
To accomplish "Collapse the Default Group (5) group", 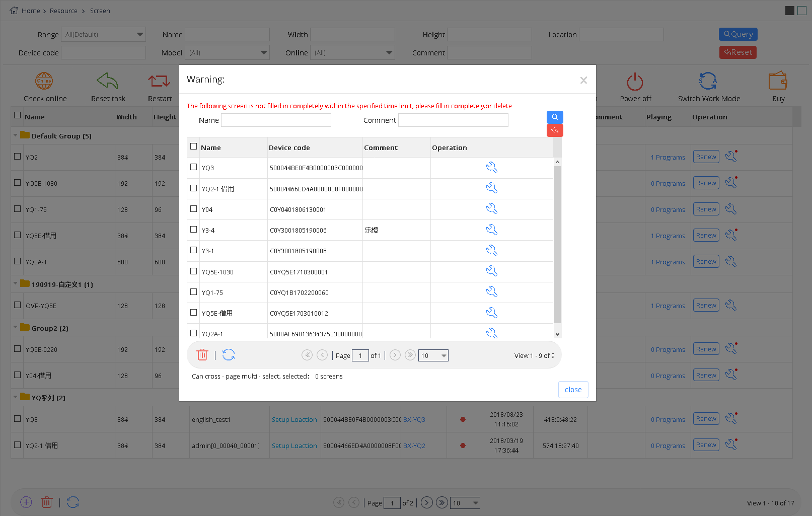I will coord(16,135).
